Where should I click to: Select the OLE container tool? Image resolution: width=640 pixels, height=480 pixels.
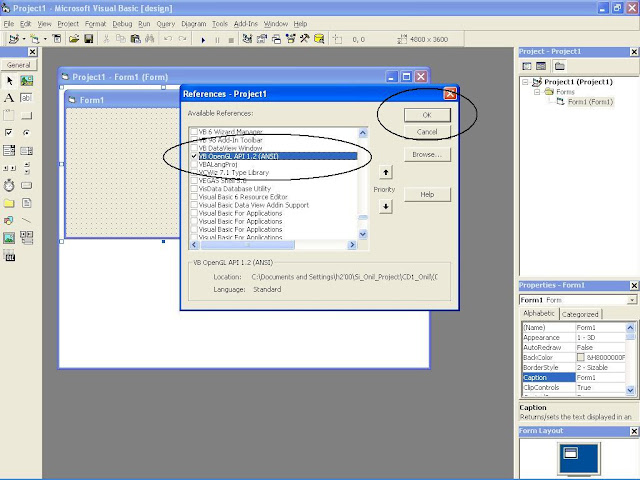(x=9, y=256)
